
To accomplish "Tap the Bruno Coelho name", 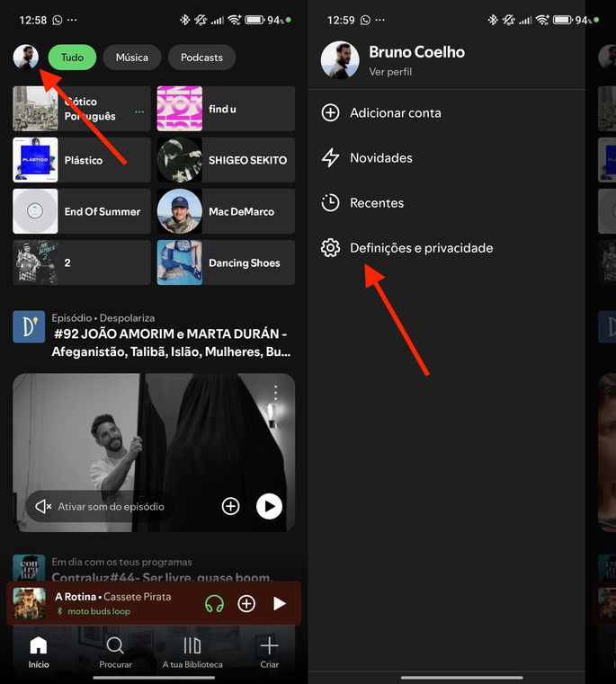I will point(417,52).
